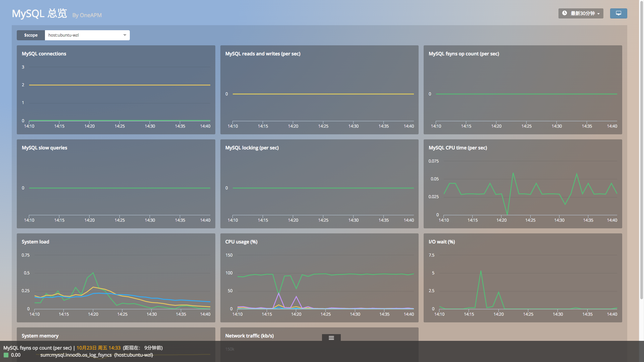
Task: Click the 10月23日 周五 14:33 timestamp
Action: [x=98, y=348]
